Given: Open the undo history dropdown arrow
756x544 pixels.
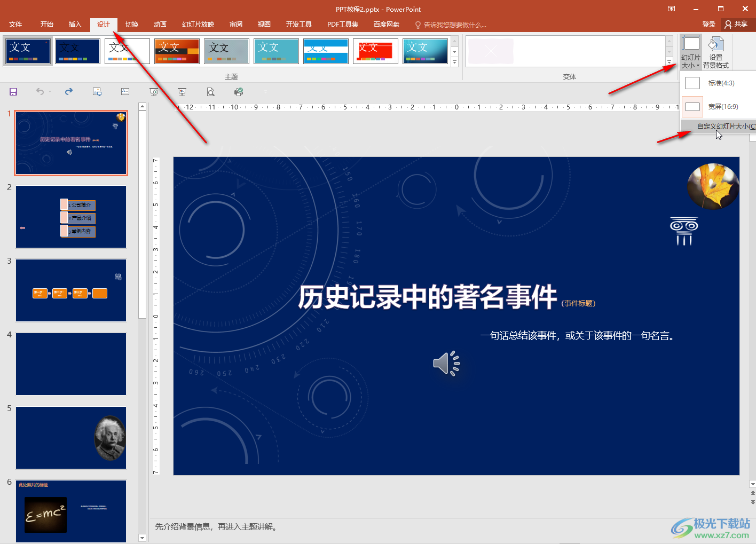Looking at the screenshot, I should click(50, 92).
